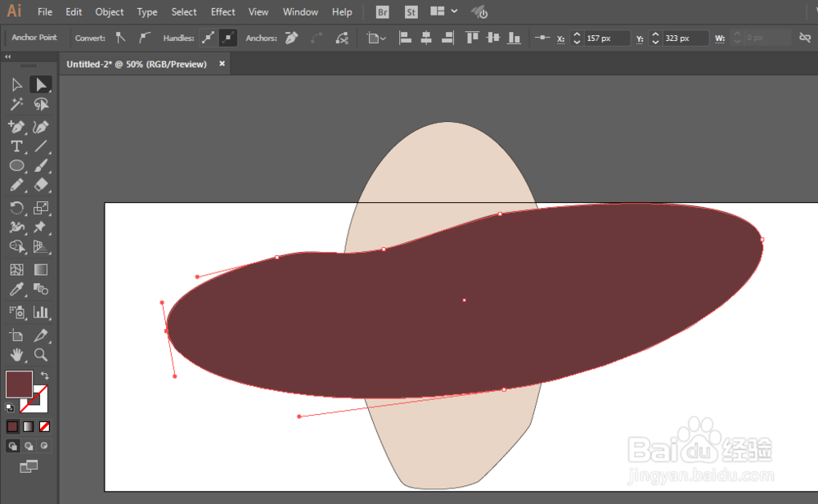Select the Selection tool arrow
Image resolution: width=818 pixels, height=504 pixels.
(16, 84)
